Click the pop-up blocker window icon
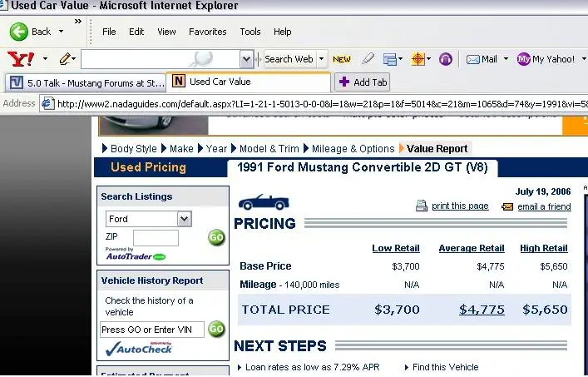The height and width of the screenshot is (377, 588). click(389, 59)
